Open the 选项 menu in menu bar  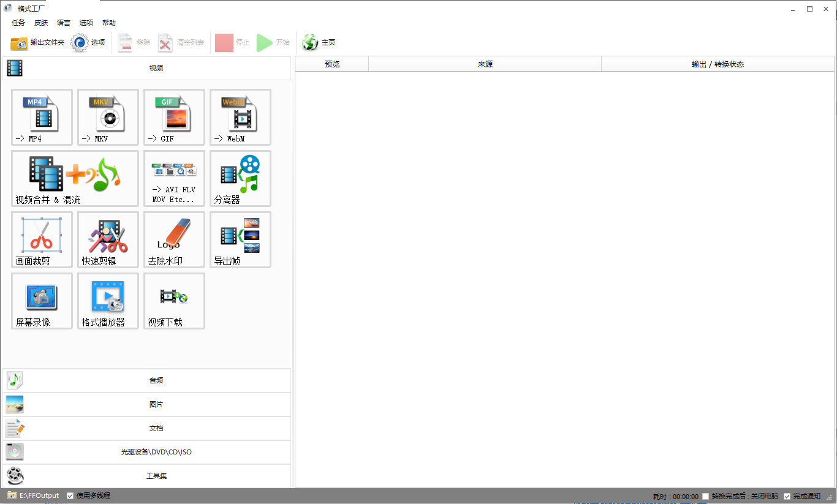[x=86, y=23]
